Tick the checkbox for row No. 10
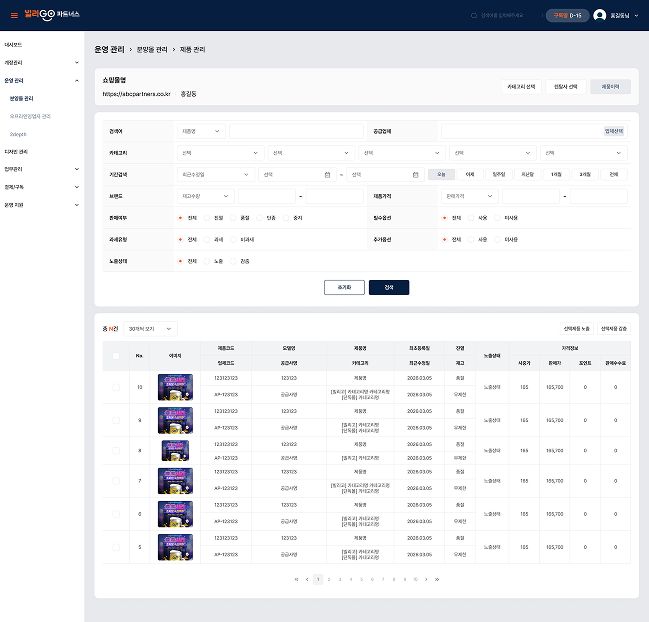The height and width of the screenshot is (622, 649). click(x=116, y=387)
